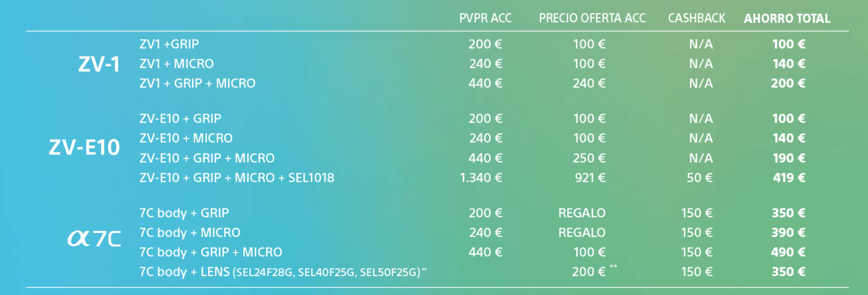This screenshot has width=868, height=295.
Task: Select the PRECIO OFERTA ACC column header
Action: click(x=592, y=19)
